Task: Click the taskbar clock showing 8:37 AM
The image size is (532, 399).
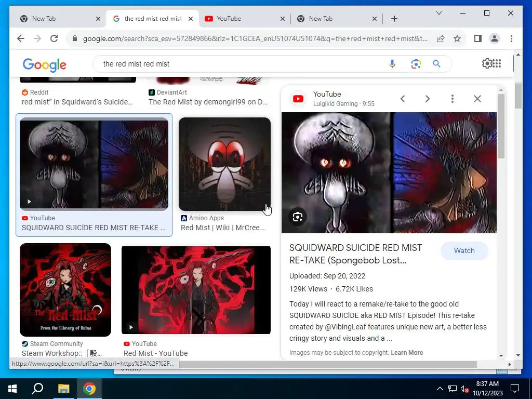Action: (x=487, y=389)
